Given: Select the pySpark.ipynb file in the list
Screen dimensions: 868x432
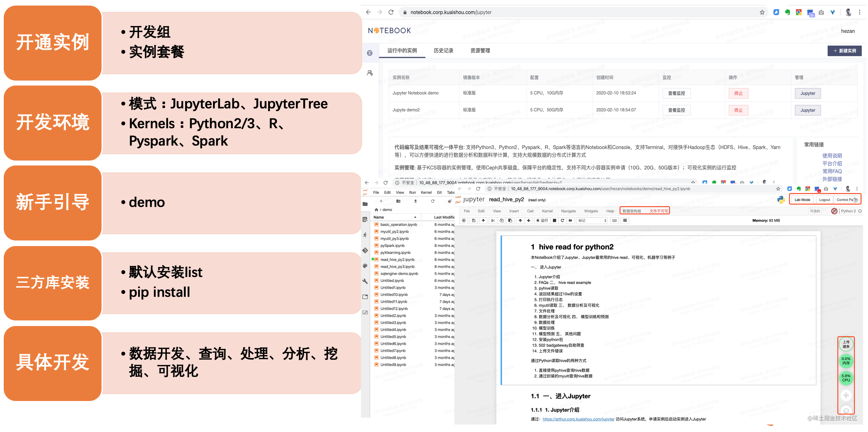Looking at the screenshot, I should 393,245.
